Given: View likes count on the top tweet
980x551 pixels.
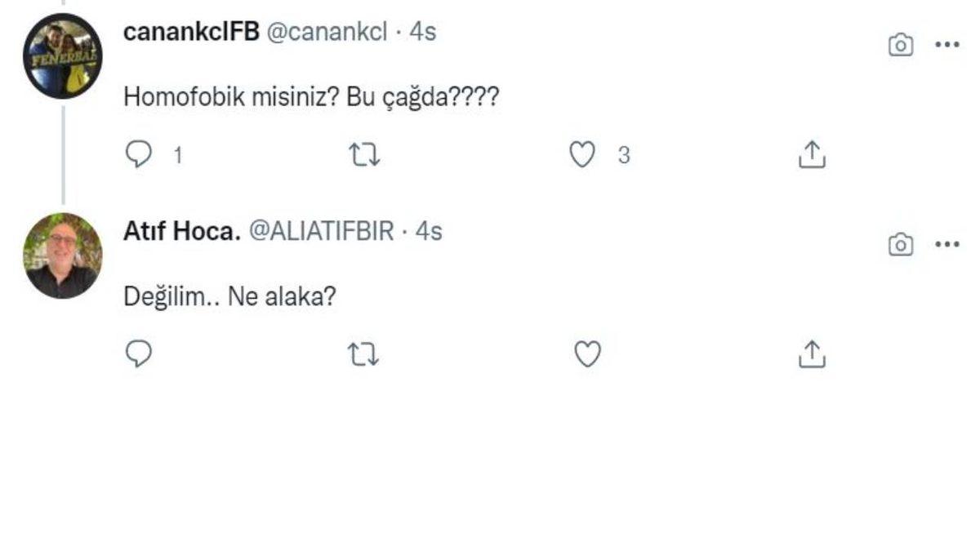Looking at the screenshot, I should click(x=623, y=155).
